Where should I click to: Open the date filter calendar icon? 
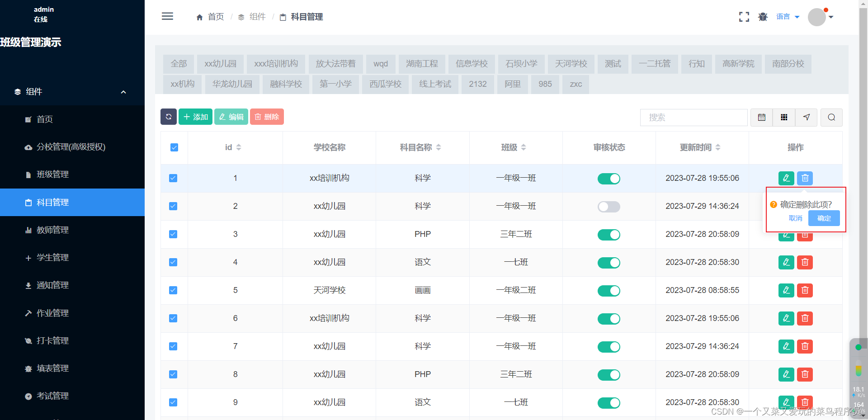coord(762,118)
